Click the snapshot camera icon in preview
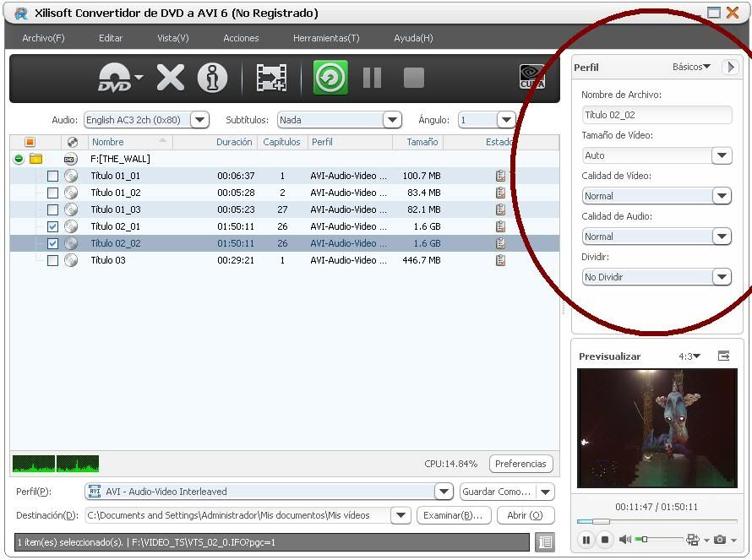Image resolution: width=752 pixels, height=560 pixels. 720,540
